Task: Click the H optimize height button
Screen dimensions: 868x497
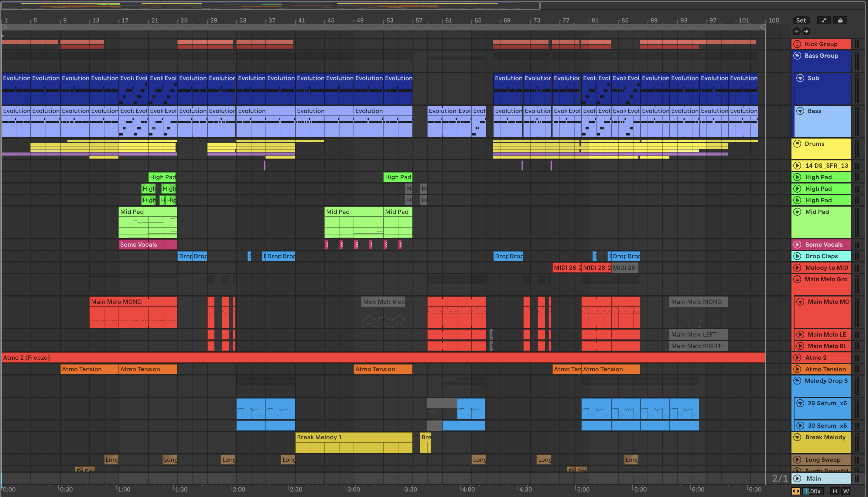Action: 835,491
